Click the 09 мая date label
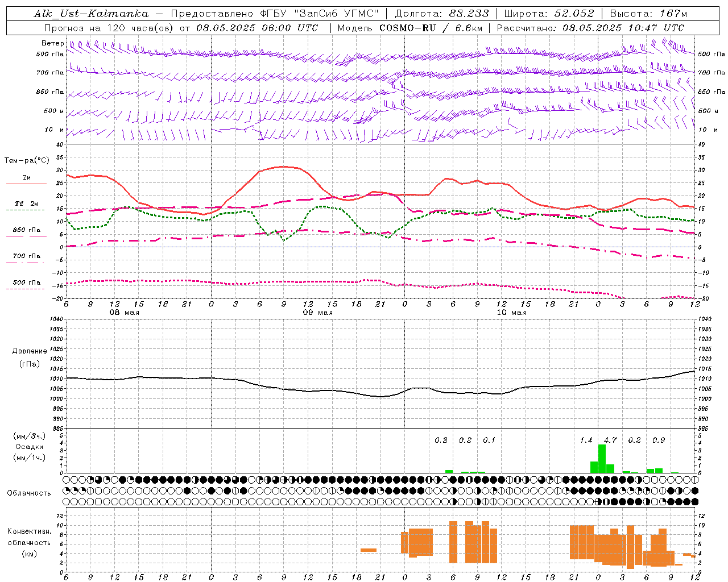The height and width of the screenshot is (582, 728). pos(318,313)
